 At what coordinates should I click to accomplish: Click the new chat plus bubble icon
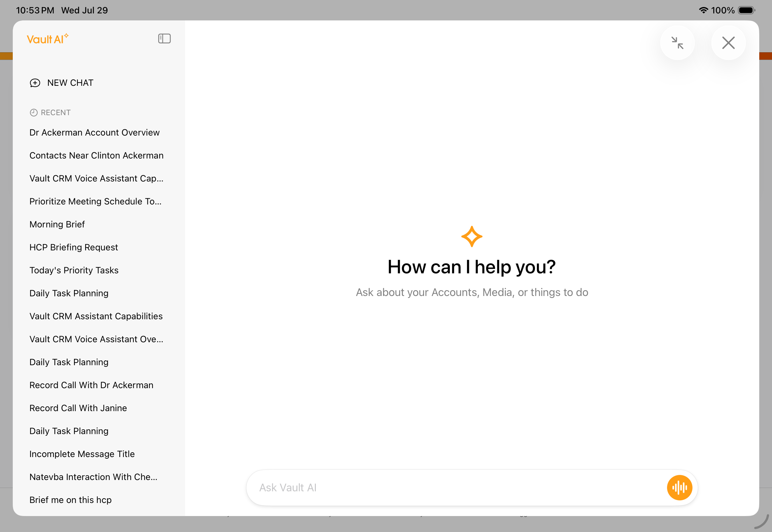(x=35, y=83)
